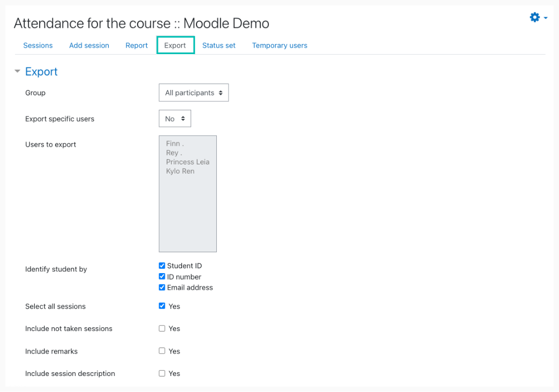
Task: Open the Add session tab
Action: [89, 46]
